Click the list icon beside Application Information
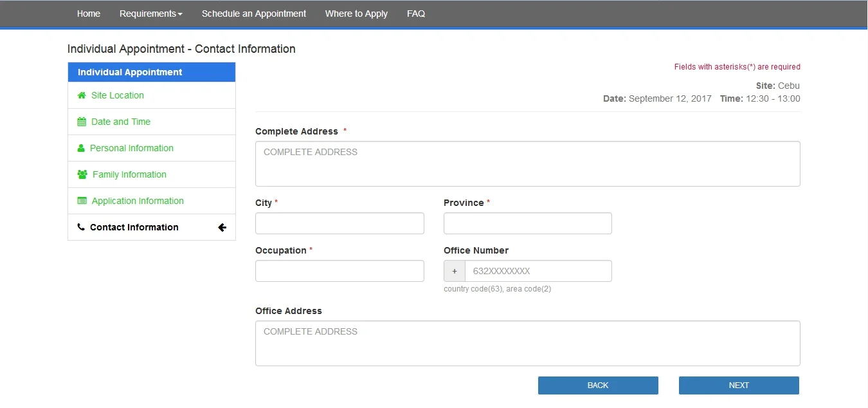The height and width of the screenshot is (408, 868). click(82, 201)
